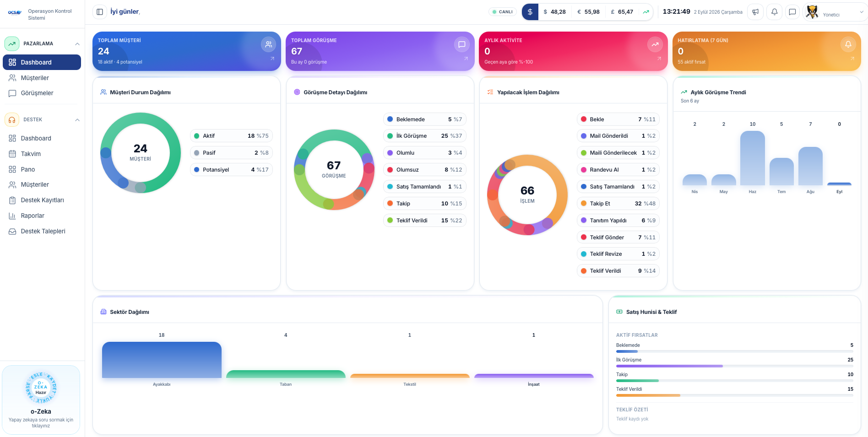Click the bell icon in Hatırlatma card
The height and width of the screenshot is (437, 868).
pyautogui.click(x=848, y=44)
